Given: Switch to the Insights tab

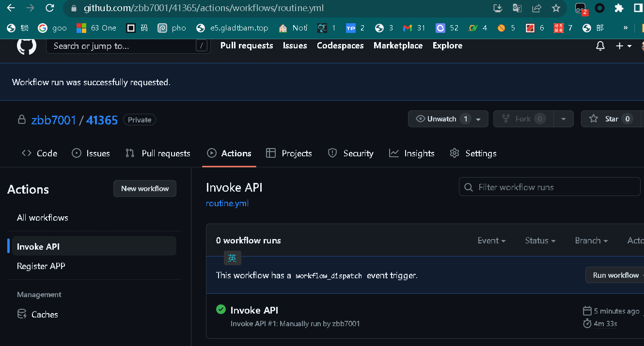Looking at the screenshot, I should [x=411, y=153].
